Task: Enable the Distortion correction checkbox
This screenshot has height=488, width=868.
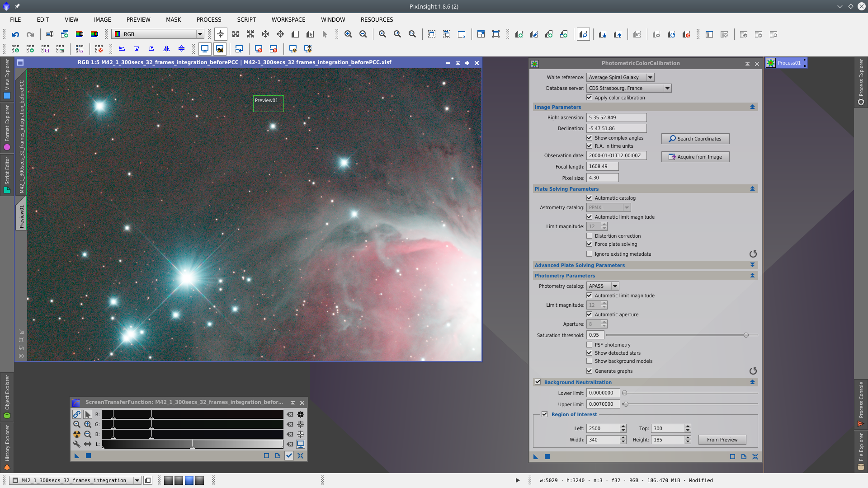Action: (x=590, y=235)
